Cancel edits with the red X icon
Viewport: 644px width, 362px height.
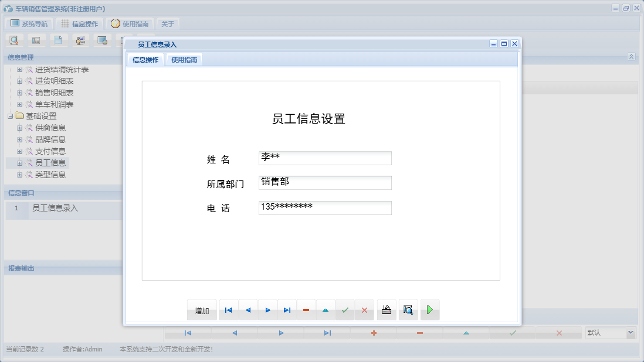pos(364,310)
